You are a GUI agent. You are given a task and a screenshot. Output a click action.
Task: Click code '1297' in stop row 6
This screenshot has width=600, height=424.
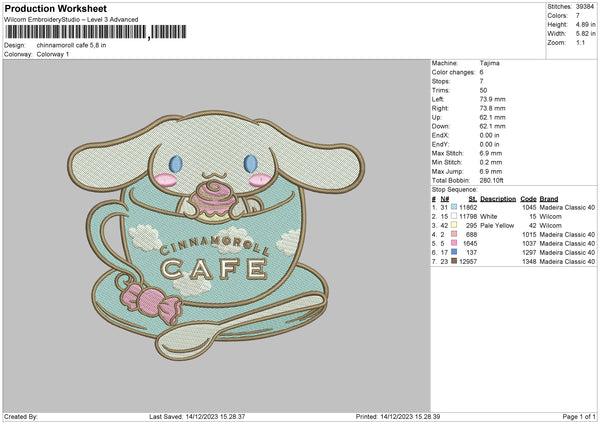529,253
